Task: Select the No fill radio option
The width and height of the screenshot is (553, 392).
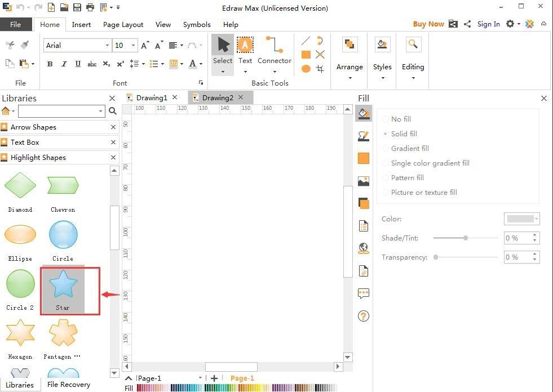Action: (386, 119)
